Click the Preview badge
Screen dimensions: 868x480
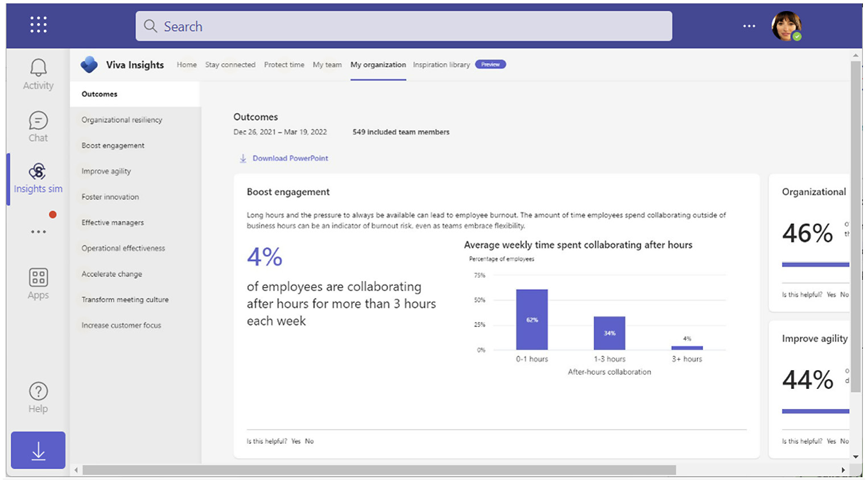pyautogui.click(x=490, y=64)
